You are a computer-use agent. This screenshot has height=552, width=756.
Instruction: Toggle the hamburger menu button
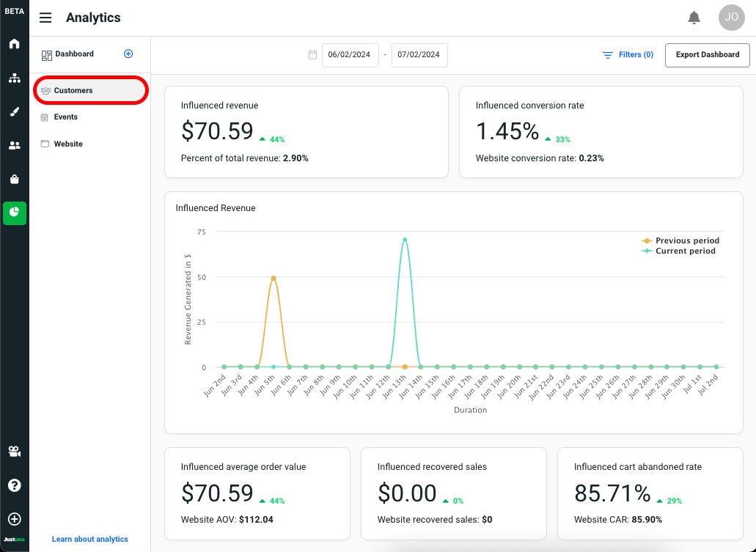click(45, 18)
